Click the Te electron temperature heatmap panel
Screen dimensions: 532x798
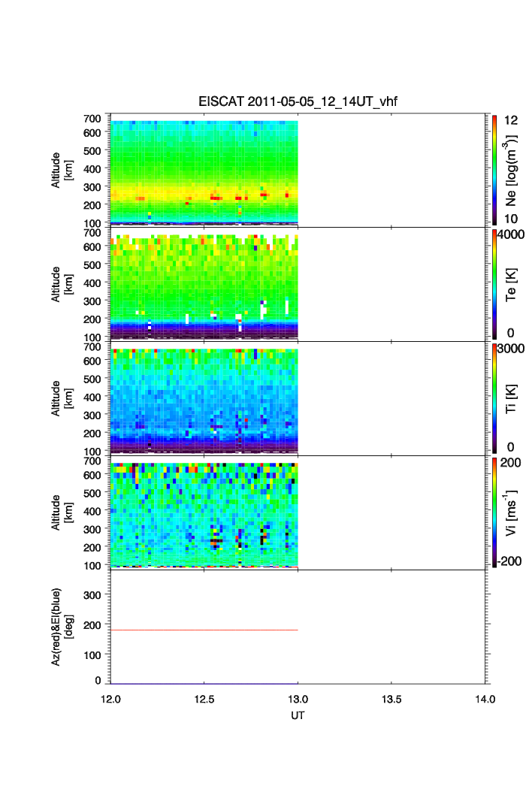[x=204, y=286]
